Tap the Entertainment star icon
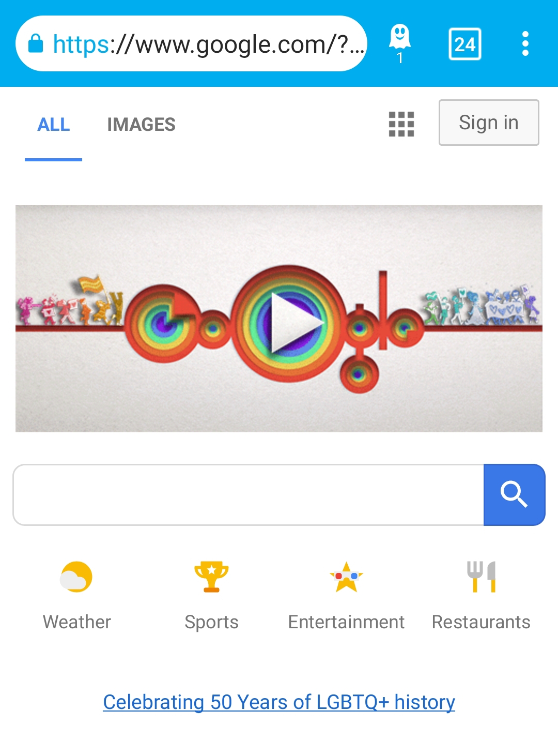Image resolution: width=558 pixels, height=756 pixels. 346,577
